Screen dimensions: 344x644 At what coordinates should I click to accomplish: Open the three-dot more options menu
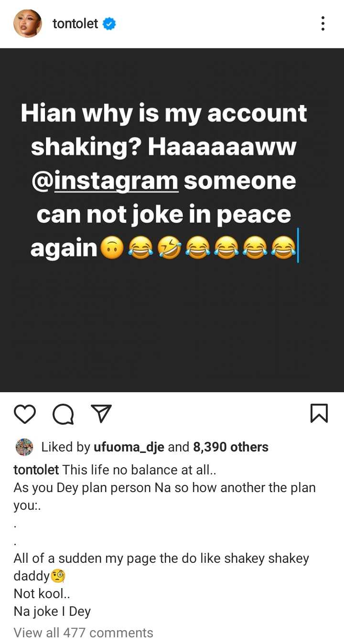click(323, 23)
